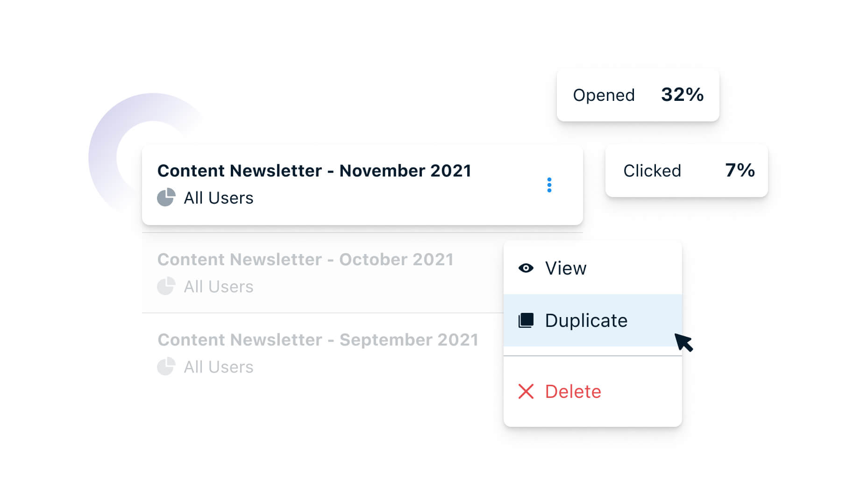Select the red Delete menu option
This screenshot has height=495, width=868.
(x=593, y=391)
